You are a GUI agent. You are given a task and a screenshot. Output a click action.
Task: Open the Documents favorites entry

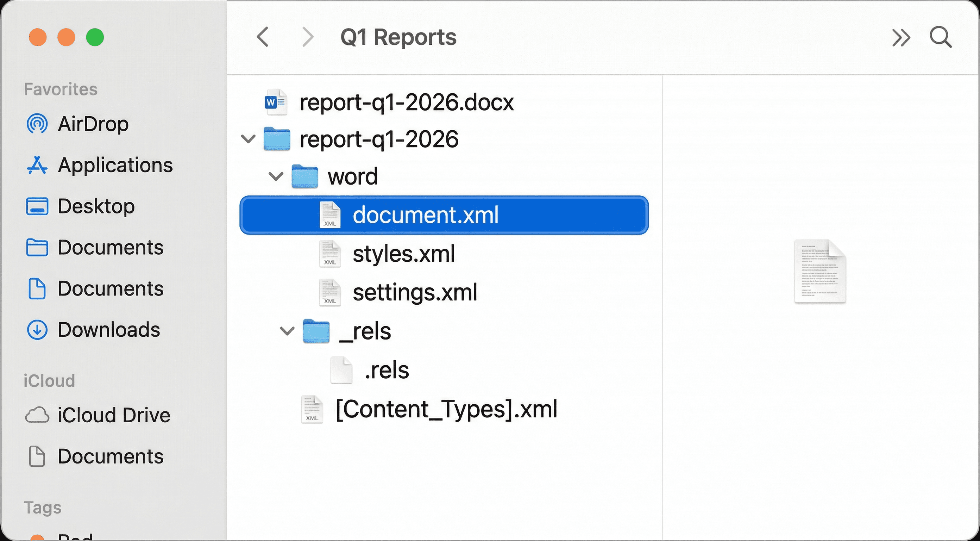tap(110, 248)
